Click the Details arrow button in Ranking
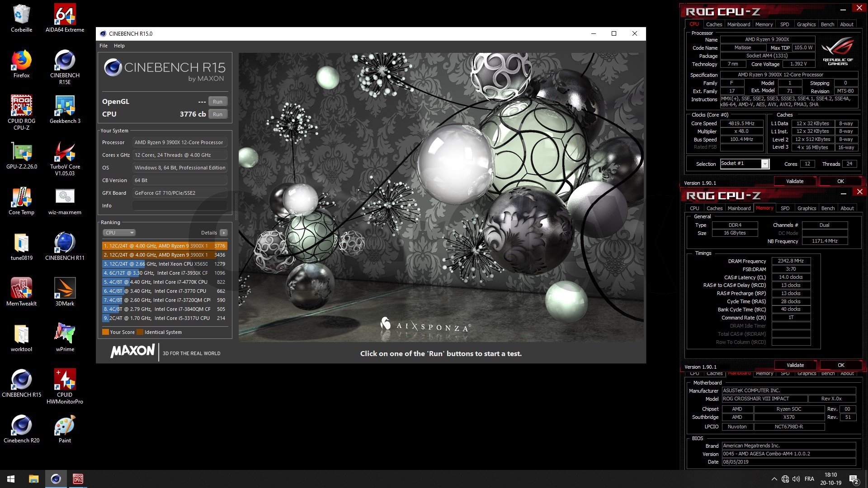This screenshot has width=868, height=488. coord(224,233)
